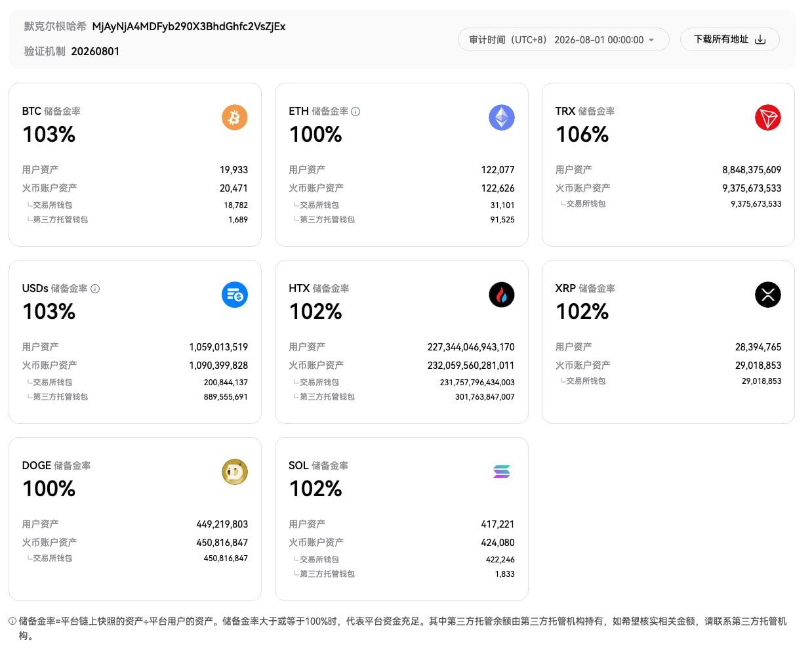Click the Bitcoin coin icon

pos(235,118)
